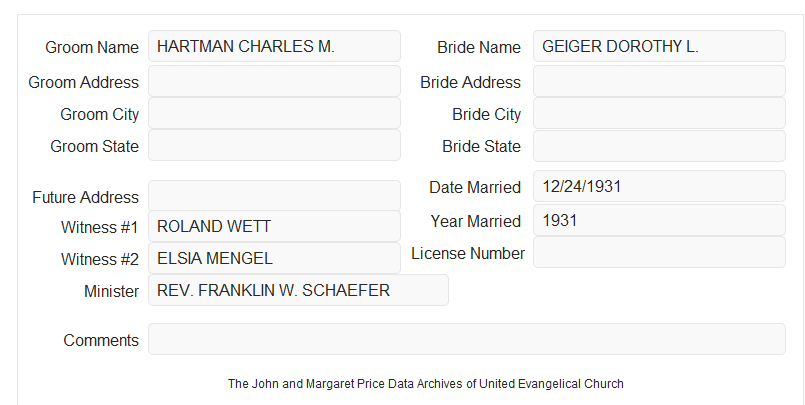Image resolution: width=805 pixels, height=405 pixels.
Task: Click the John and Margaret Price archives footer text
Action: (x=426, y=384)
